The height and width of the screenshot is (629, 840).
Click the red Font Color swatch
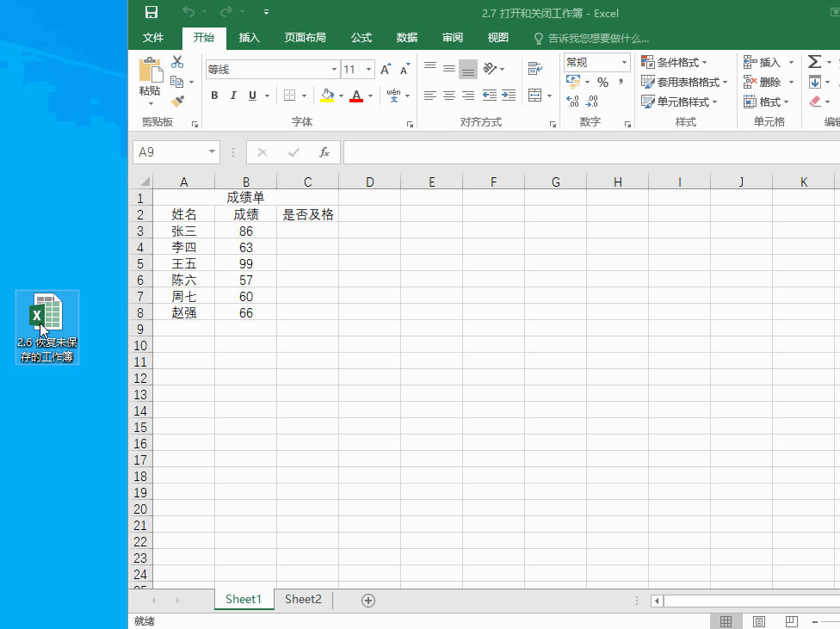click(355, 101)
